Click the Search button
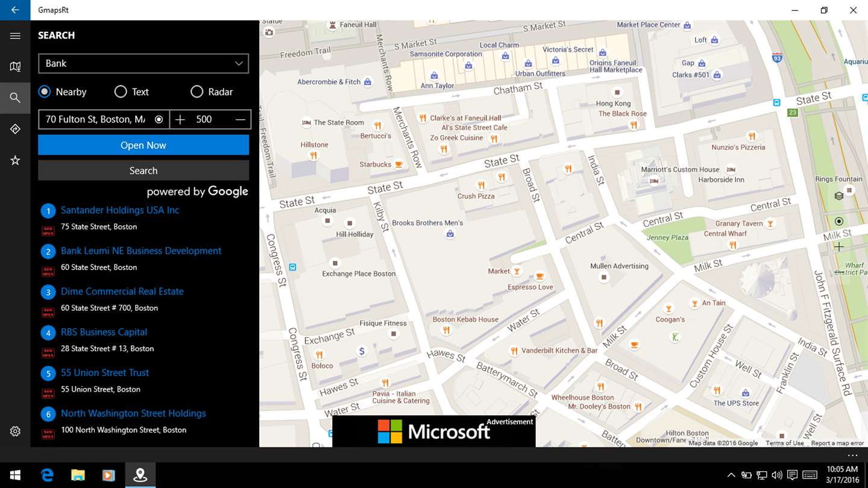The height and width of the screenshot is (488, 868). pyautogui.click(x=143, y=170)
